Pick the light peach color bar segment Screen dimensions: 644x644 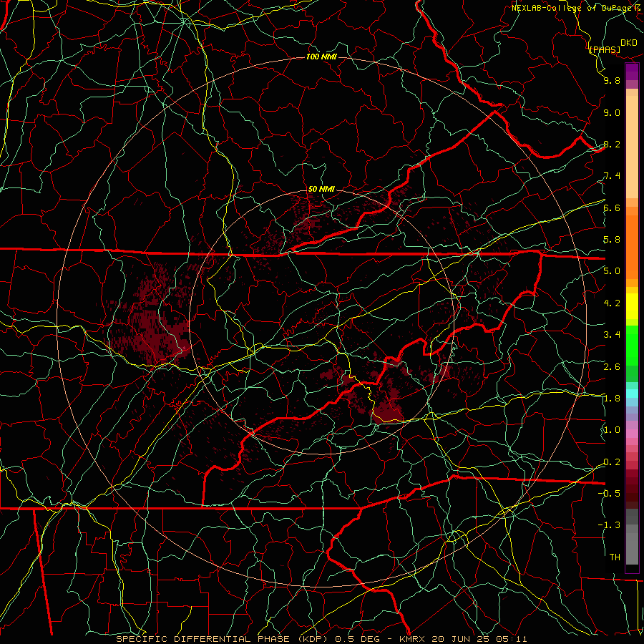coord(632,147)
